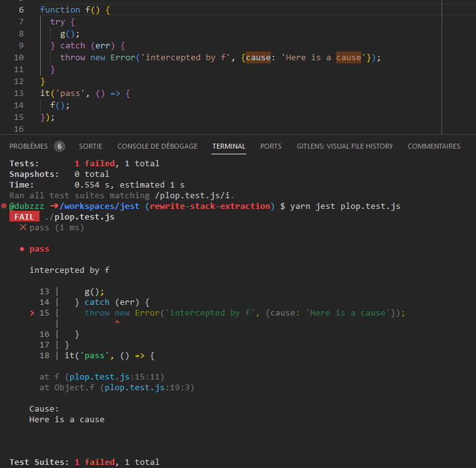Open the PROBLÈMES panel tab
Screen dimensions: 476x468
pyautogui.click(x=28, y=146)
